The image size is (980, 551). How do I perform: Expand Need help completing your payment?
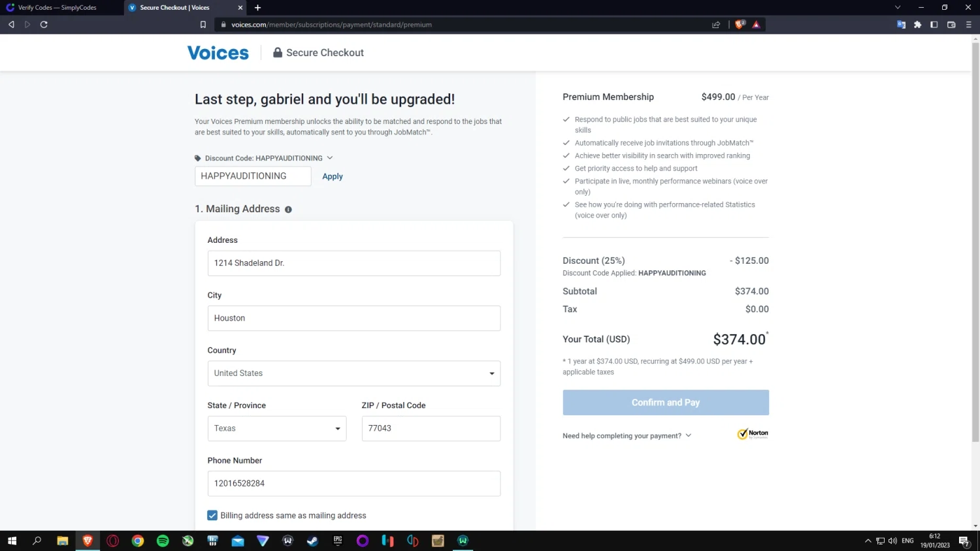point(627,435)
